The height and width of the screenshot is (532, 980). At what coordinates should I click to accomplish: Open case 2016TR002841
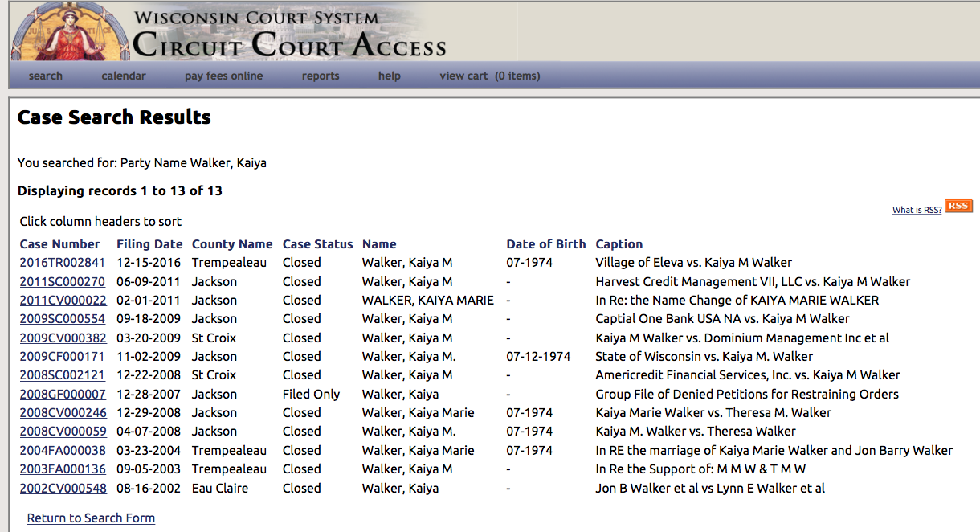click(63, 263)
